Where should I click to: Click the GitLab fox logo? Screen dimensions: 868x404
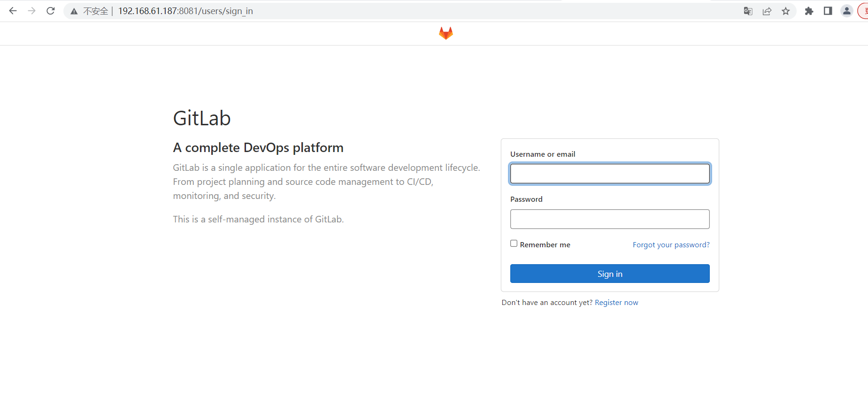click(x=446, y=33)
